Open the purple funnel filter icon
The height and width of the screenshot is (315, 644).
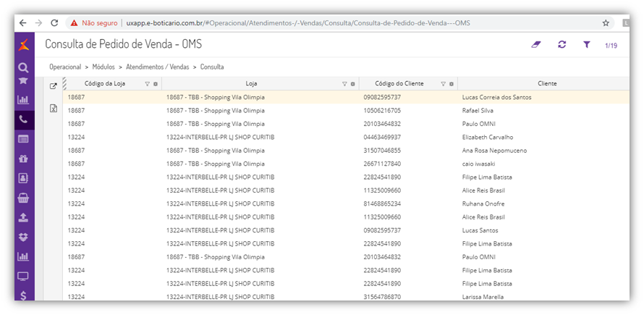587,45
